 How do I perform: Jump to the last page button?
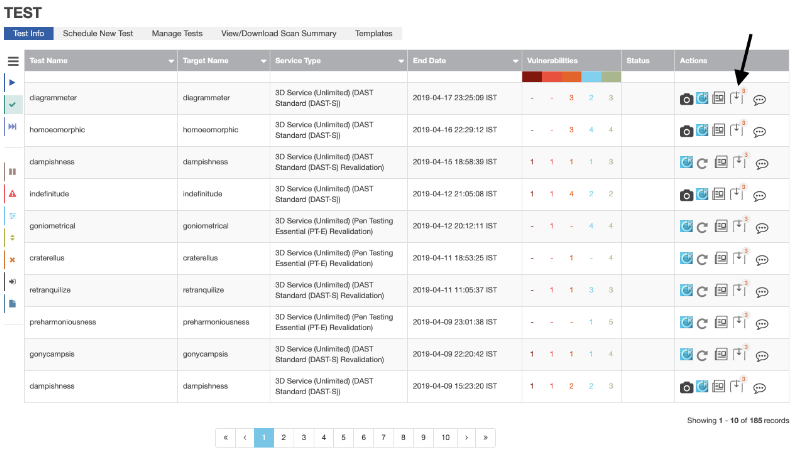486,437
